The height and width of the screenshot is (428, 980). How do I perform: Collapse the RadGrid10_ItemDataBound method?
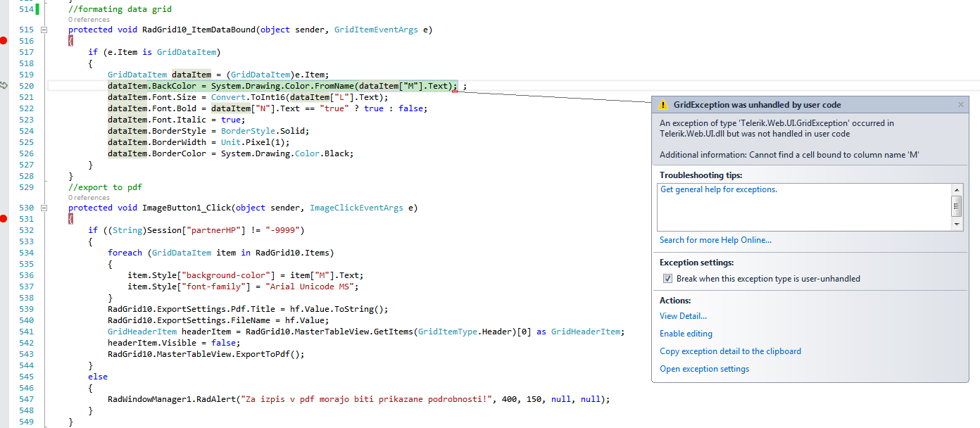(44, 30)
